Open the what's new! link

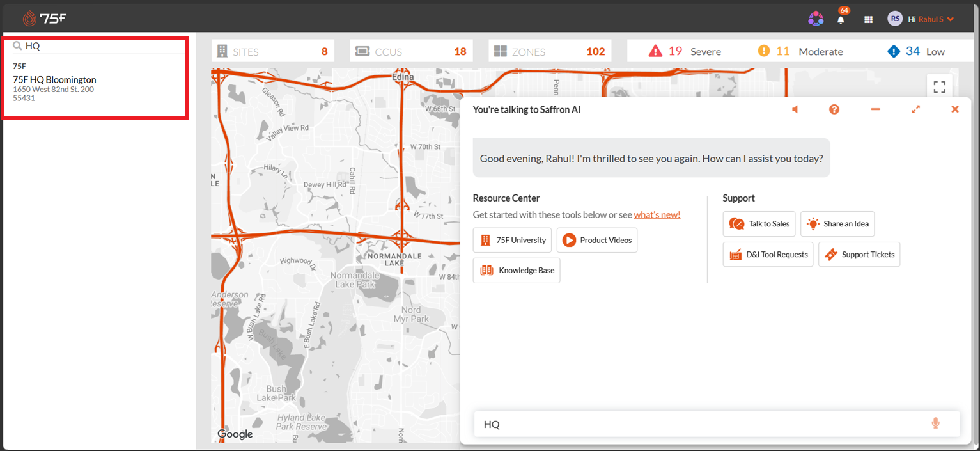coord(657,214)
